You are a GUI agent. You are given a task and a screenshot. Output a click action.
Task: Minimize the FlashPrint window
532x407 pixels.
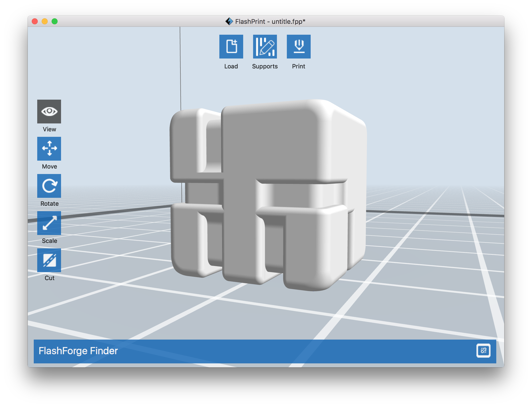pyautogui.click(x=45, y=21)
